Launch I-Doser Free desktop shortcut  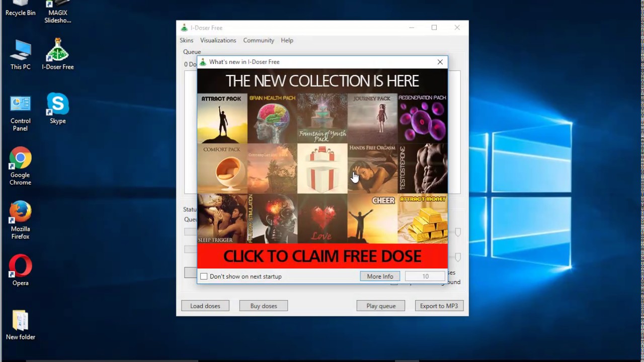pos(57,54)
